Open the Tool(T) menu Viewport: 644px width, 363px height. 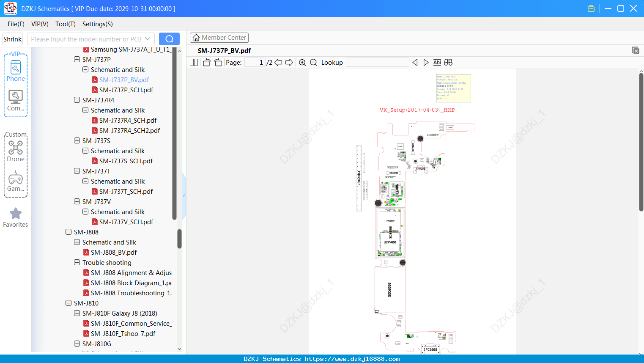(x=65, y=24)
